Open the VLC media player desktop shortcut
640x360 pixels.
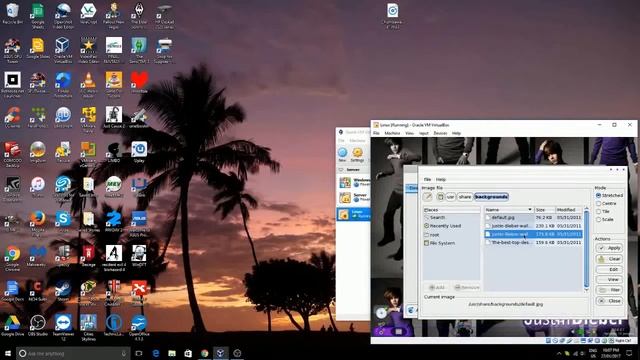point(88,84)
